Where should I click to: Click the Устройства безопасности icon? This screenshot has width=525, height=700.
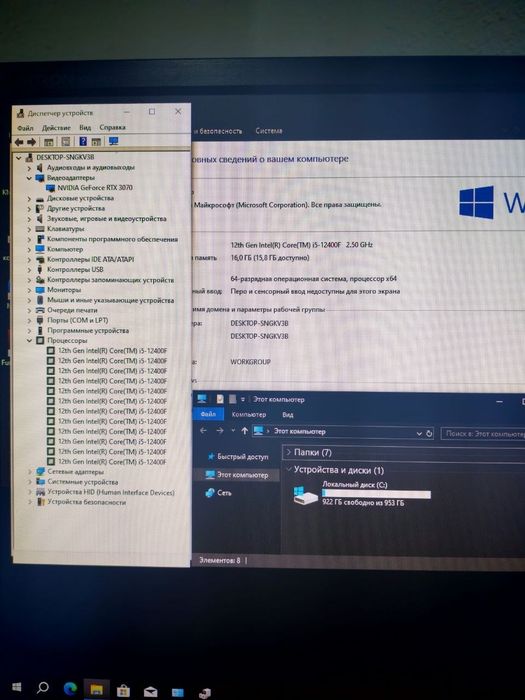41,502
